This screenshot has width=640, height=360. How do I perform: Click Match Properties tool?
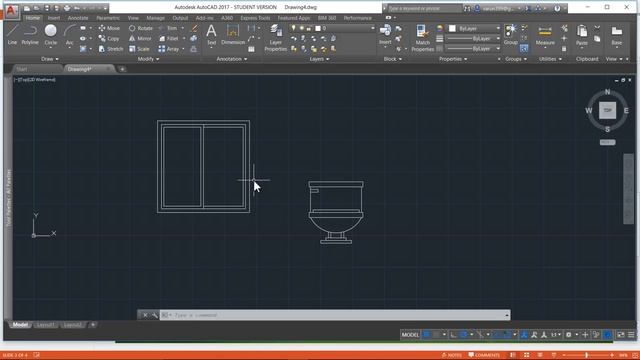coord(422,38)
